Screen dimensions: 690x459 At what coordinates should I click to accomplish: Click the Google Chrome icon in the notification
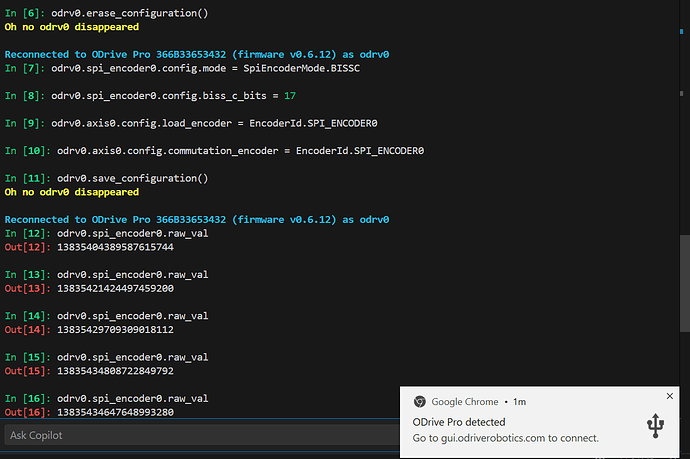coord(419,401)
